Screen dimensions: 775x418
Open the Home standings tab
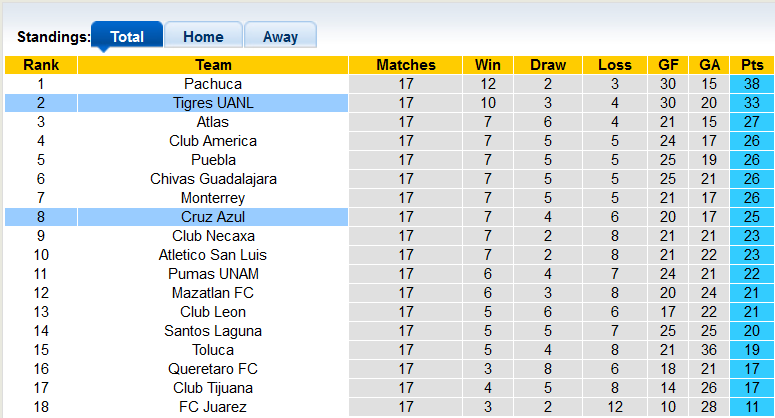tap(203, 37)
